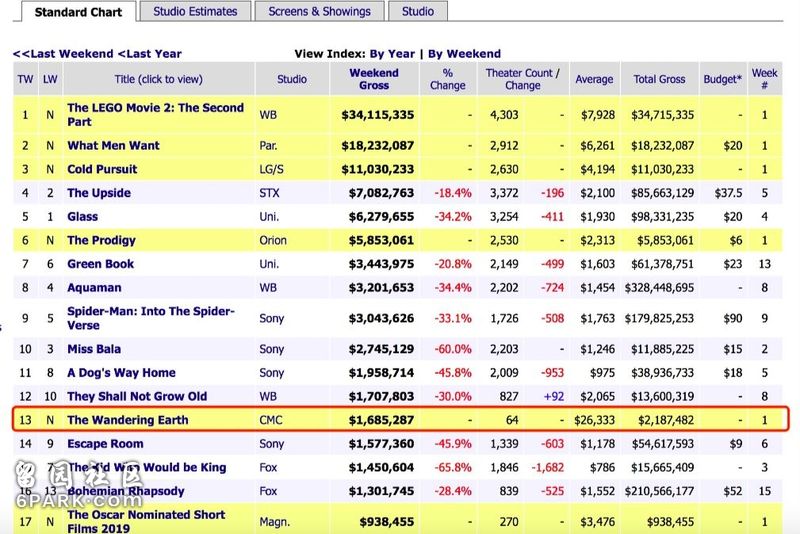800x534 pixels.
Task: Switch to the Studio Estimates tab
Action: 195,11
